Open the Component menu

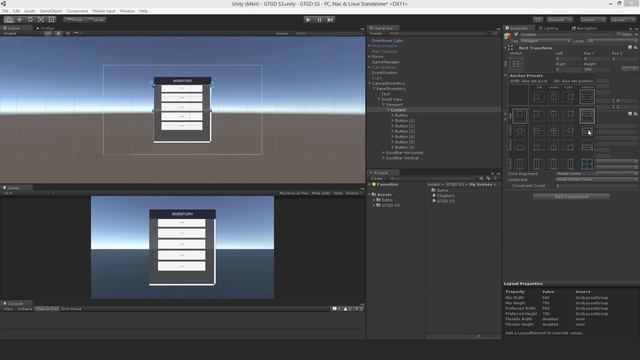pyautogui.click(x=77, y=11)
